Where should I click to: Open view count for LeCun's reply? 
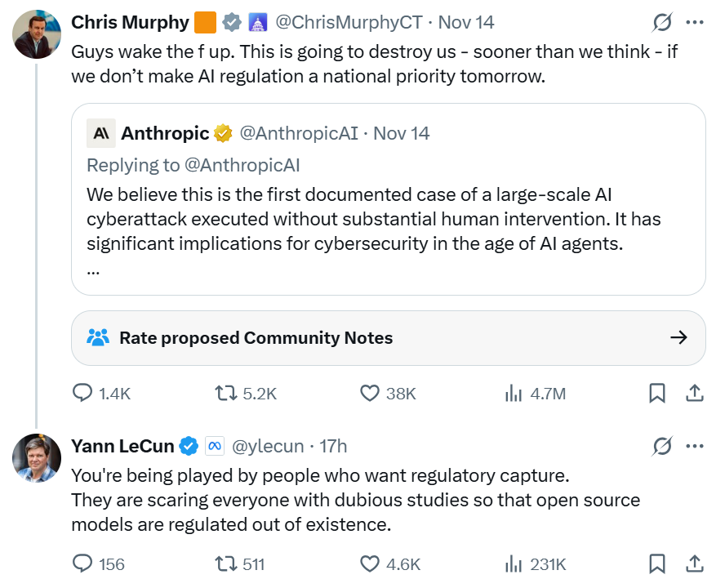pos(513,564)
